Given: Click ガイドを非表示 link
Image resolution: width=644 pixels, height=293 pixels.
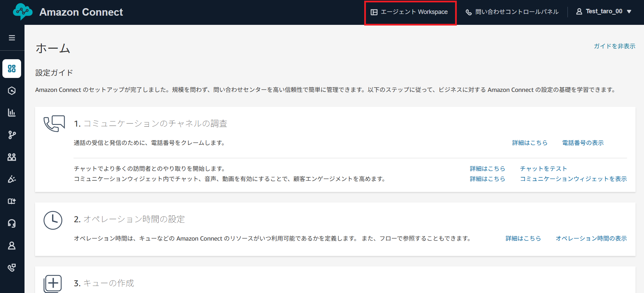Looking at the screenshot, I should click(614, 46).
